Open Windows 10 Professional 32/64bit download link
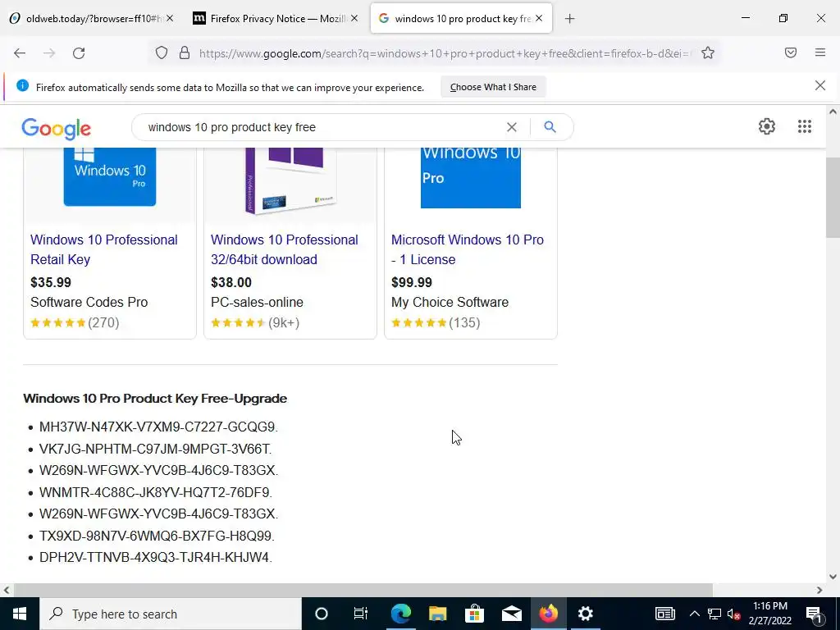Image resolution: width=840 pixels, height=630 pixels. coord(285,249)
